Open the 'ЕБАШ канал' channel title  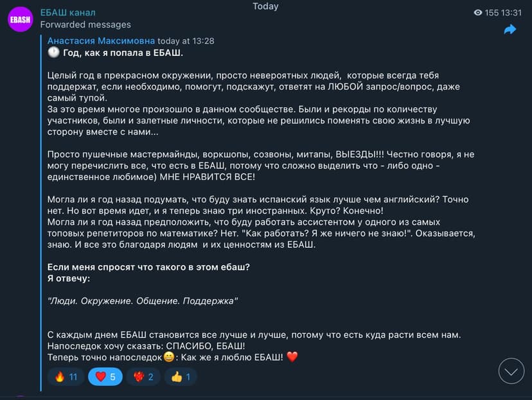(x=68, y=12)
